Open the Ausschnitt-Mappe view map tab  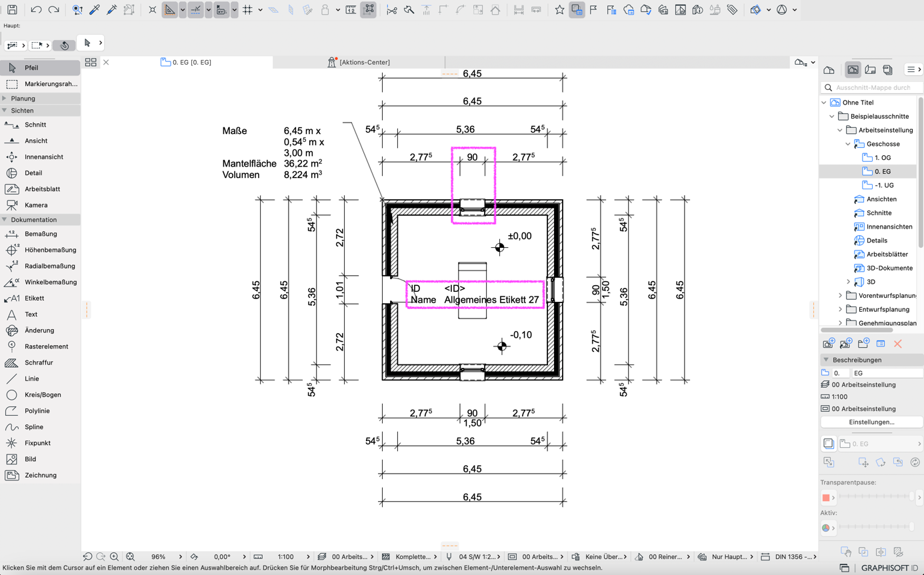click(x=853, y=70)
